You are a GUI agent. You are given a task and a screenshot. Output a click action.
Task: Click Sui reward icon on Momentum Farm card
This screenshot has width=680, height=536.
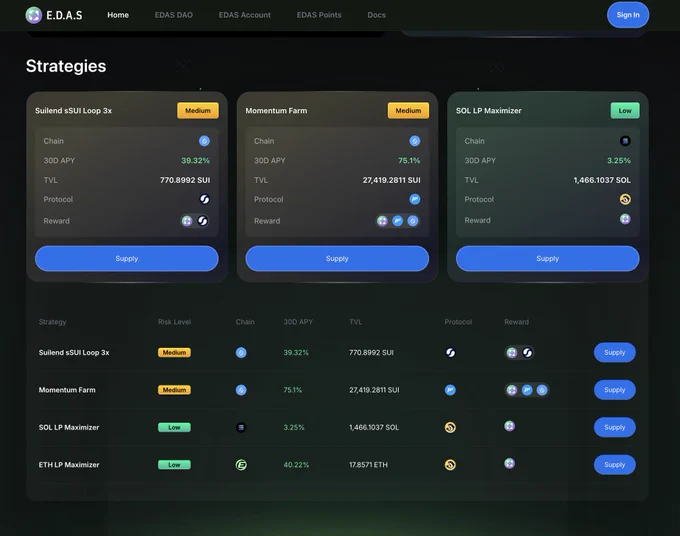pyautogui.click(x=413, y=221)
